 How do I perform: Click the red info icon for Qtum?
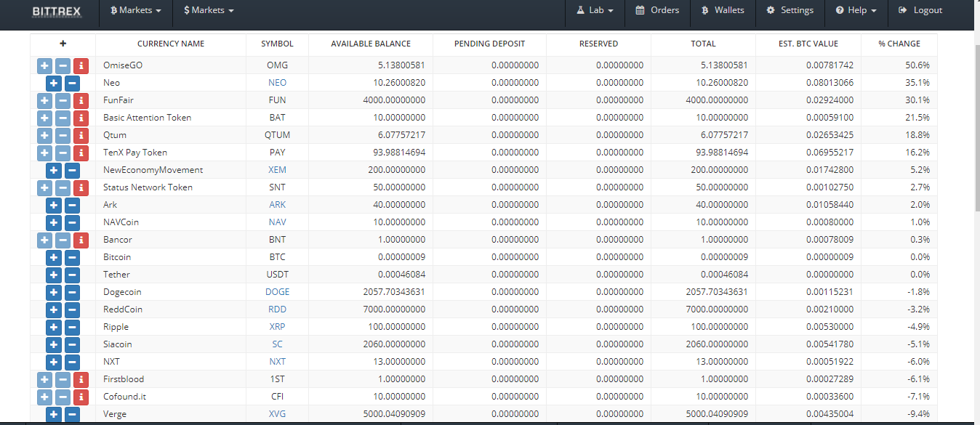(81, 135)
